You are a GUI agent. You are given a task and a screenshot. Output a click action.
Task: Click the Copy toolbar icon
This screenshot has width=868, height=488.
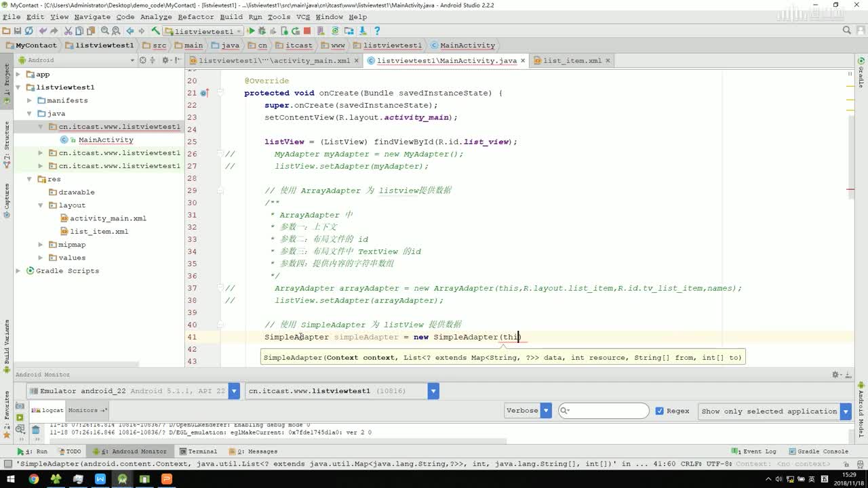79,30
